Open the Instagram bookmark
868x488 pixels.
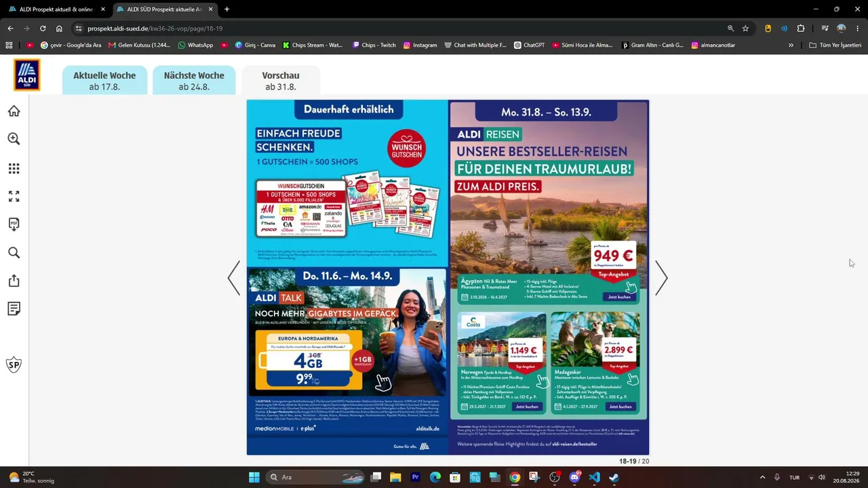click(x=420, y=45)
